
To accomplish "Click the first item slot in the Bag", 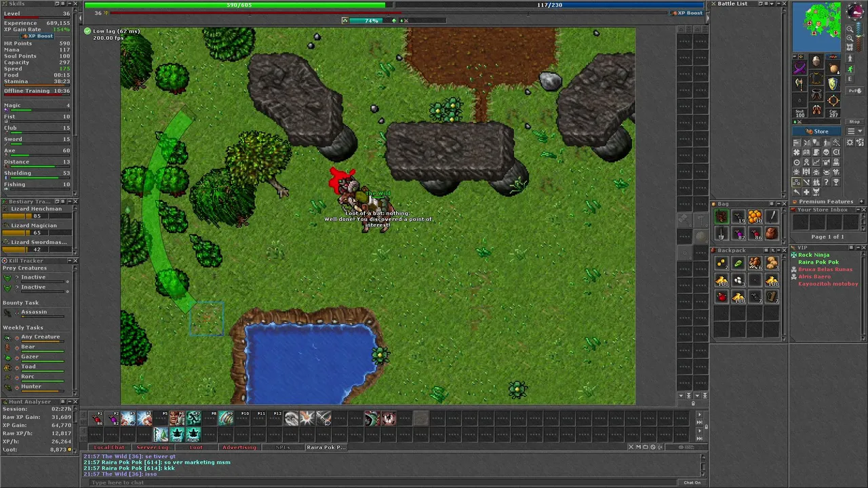I will coord(722,217).
